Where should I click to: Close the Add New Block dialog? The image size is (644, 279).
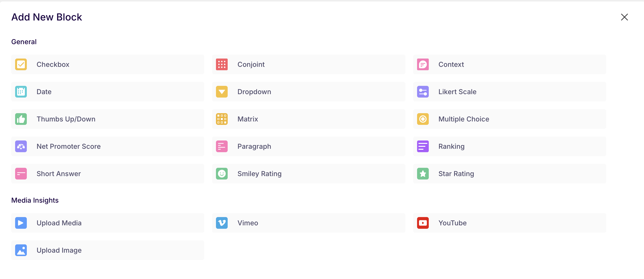click(x=624, y=17)
